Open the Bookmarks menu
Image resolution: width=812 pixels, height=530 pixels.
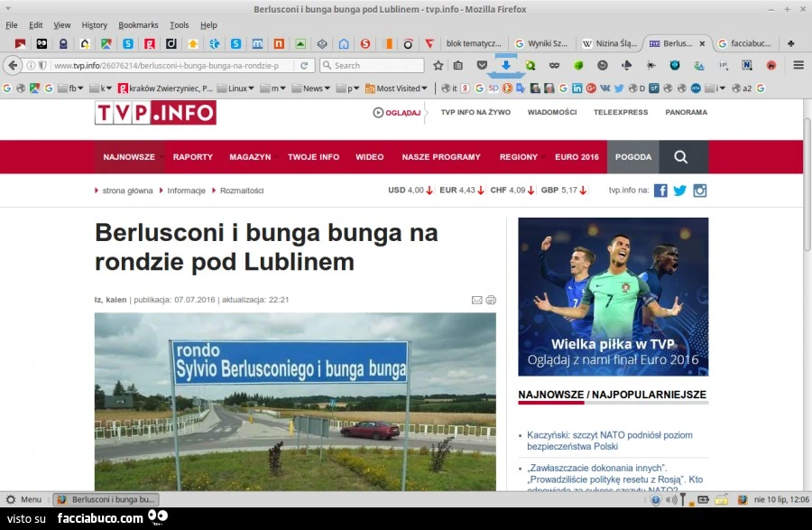pos(138,25)
